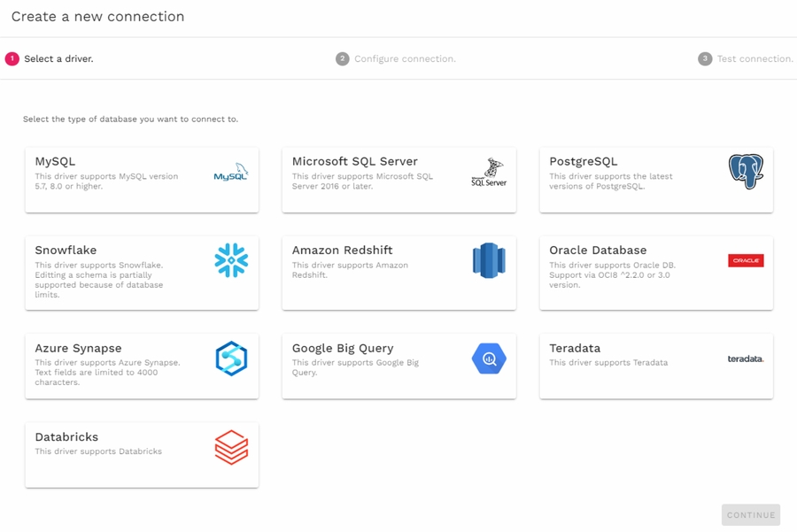Click the Teradata wordmark logo
The image size is (797, 532).
[x=746, y=359]
